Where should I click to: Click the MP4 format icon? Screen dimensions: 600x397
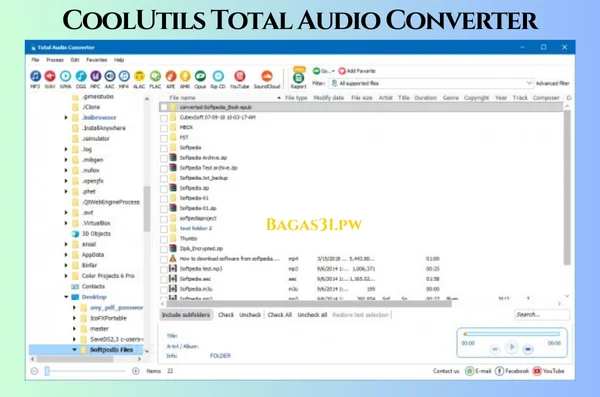(124, 76)
